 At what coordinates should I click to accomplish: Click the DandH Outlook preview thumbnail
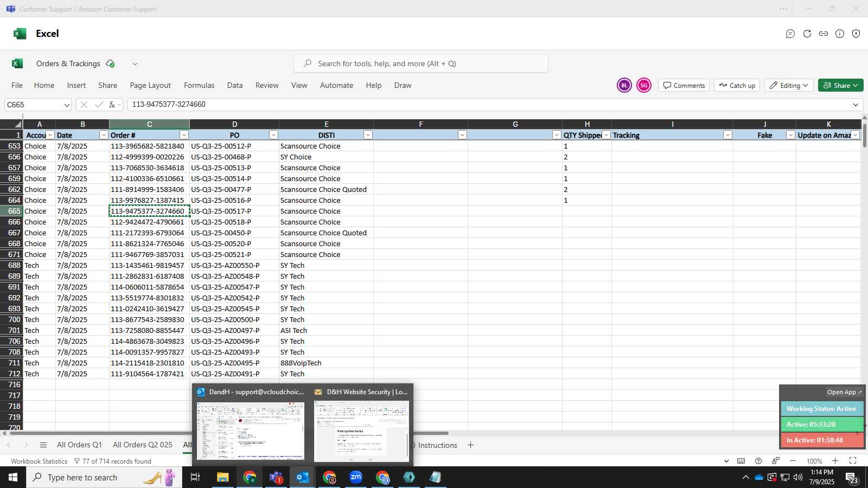[x=250, y=431]
